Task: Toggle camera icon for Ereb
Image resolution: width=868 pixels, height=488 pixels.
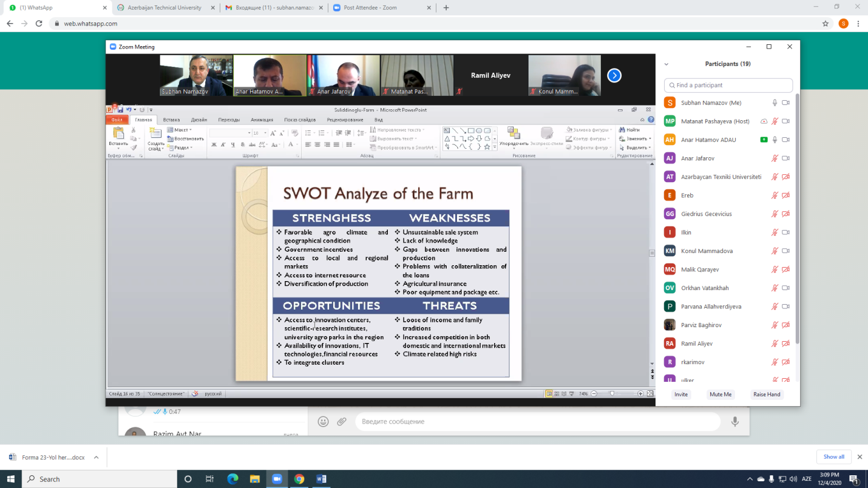Action: point(785,195)
